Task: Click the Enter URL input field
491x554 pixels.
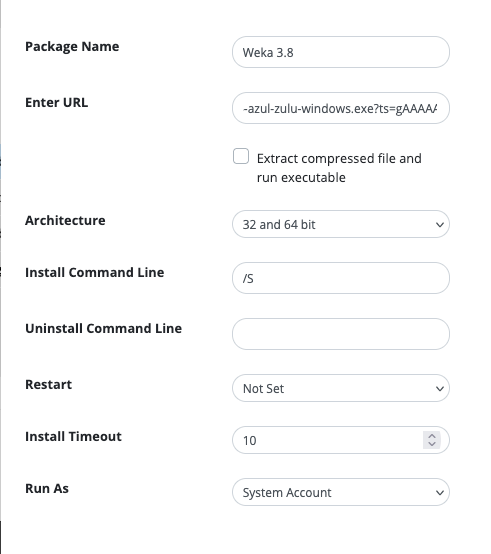Action: point(341,108)
